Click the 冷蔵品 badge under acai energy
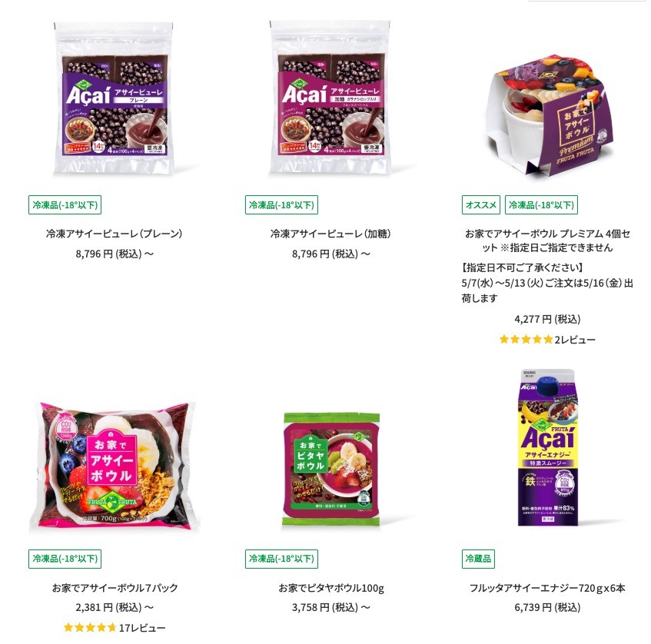 (478, 559)
